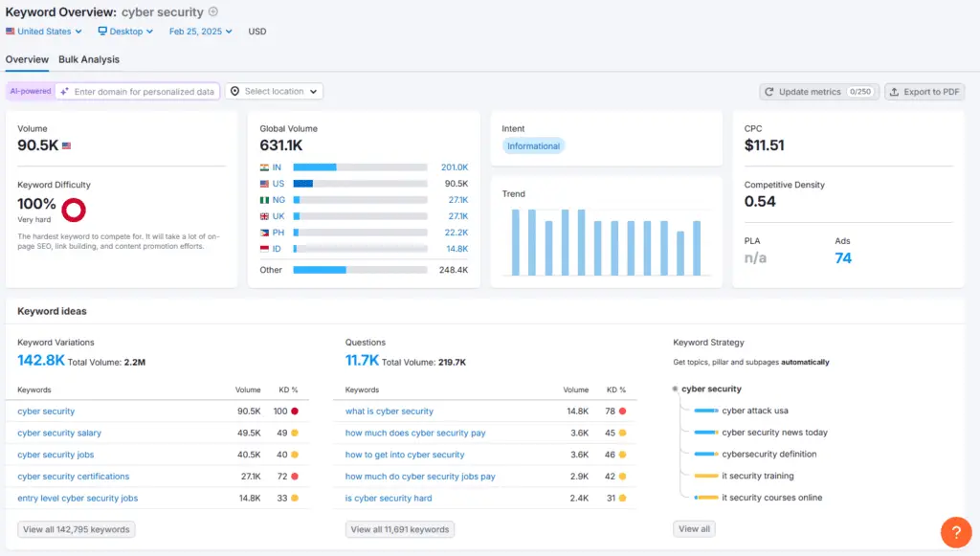Open the orange help question-mark icon
Screen dimensions: 980x556
956,532
